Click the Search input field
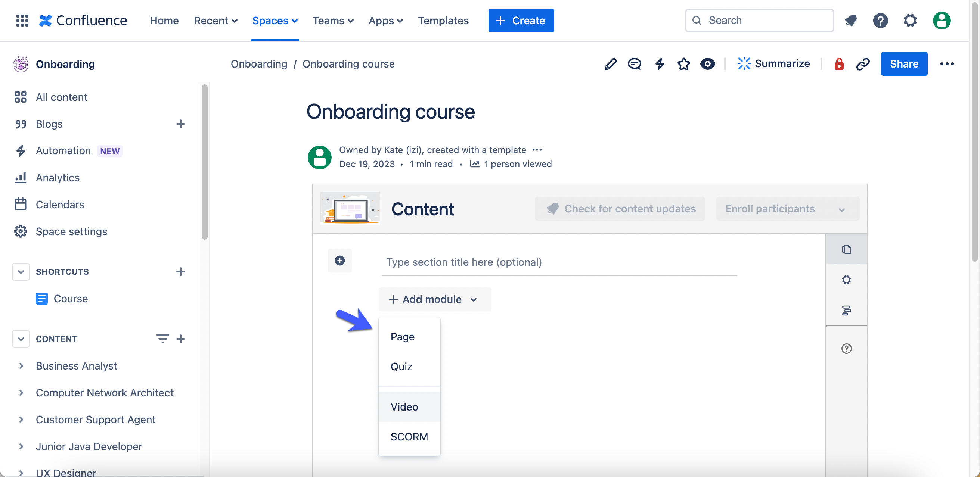This screenshot has height=477, width=980. (759, 20)
